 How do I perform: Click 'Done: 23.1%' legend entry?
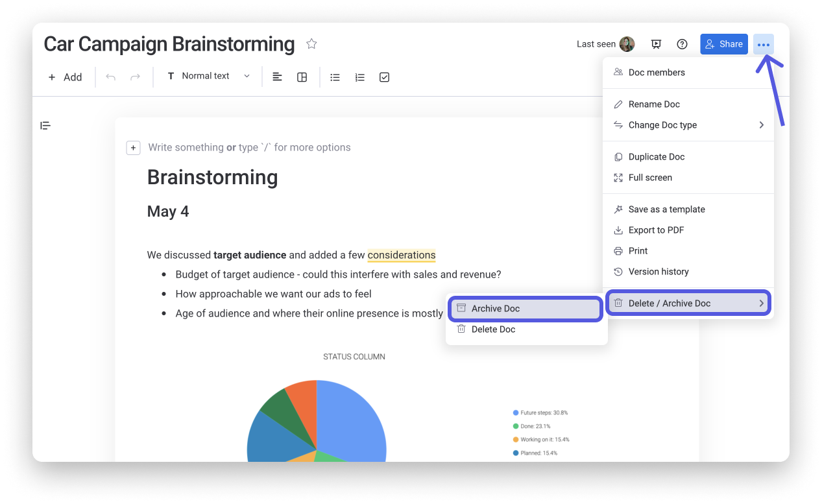coord(531,426)
